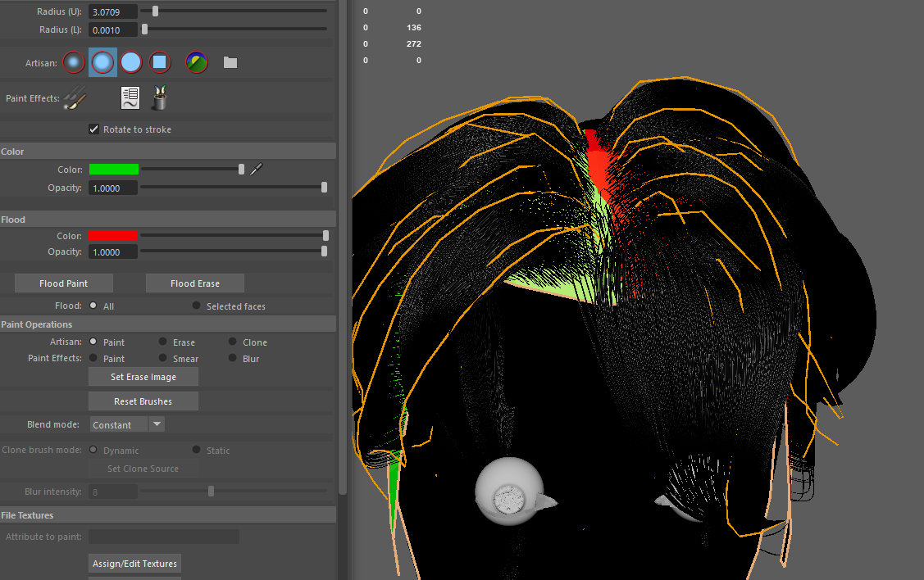Click the image file brush profile icon
This screenshot has height=580, width=924.
pyautogui.click(x=197, y=62)
